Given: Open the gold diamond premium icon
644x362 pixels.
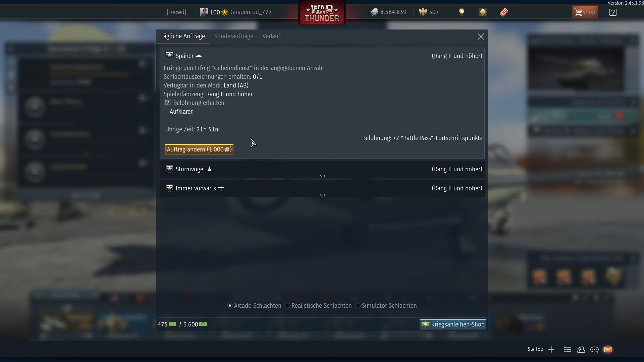Looking at the screenshot, I should tap(483, 12).
